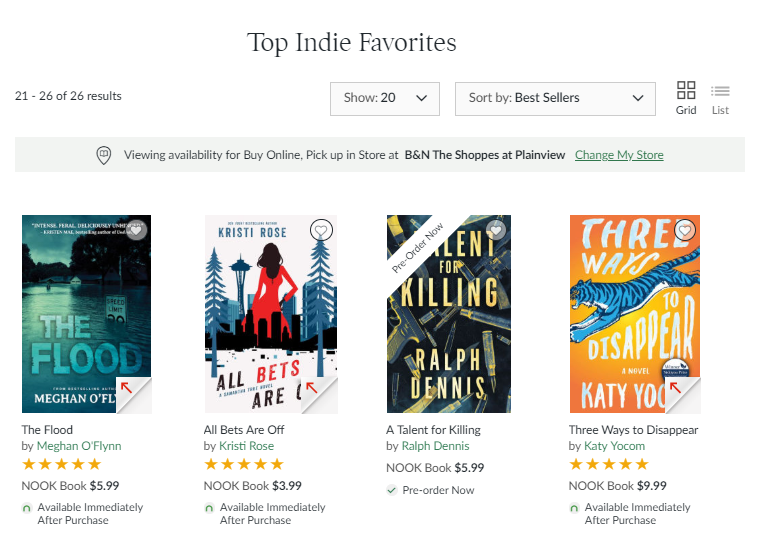Screen dimensions: 765x549
Task: Click Available Immediately text under Three Ways to Disappear
Action: click(x=637, y=514)
